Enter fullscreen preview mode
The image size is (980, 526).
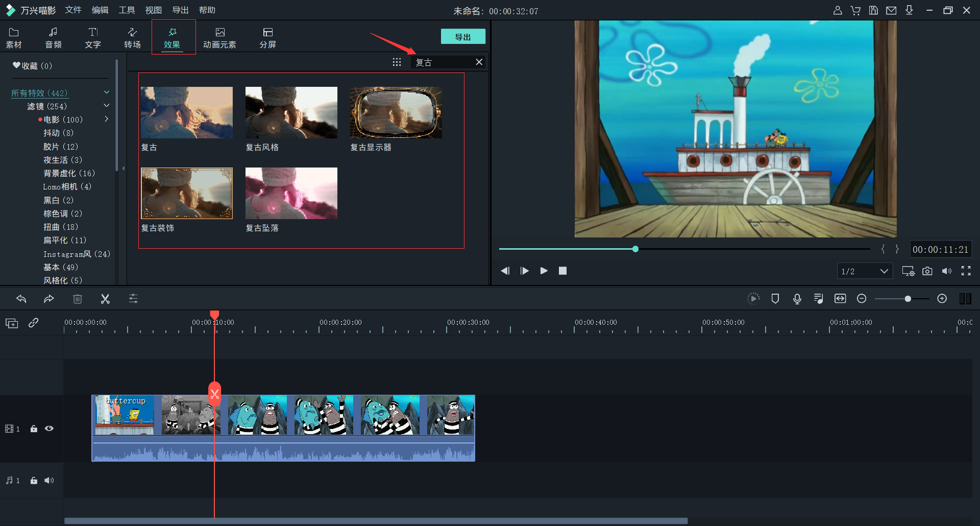966,271
